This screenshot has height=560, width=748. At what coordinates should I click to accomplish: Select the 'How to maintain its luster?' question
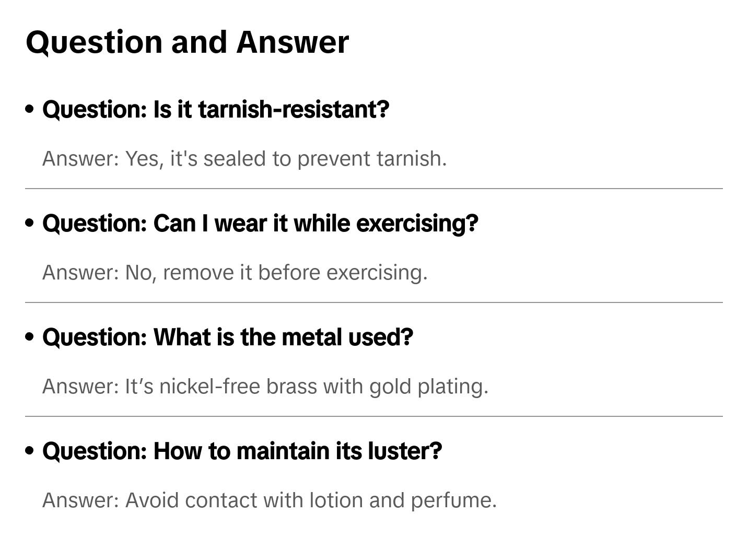pos(242,451)
